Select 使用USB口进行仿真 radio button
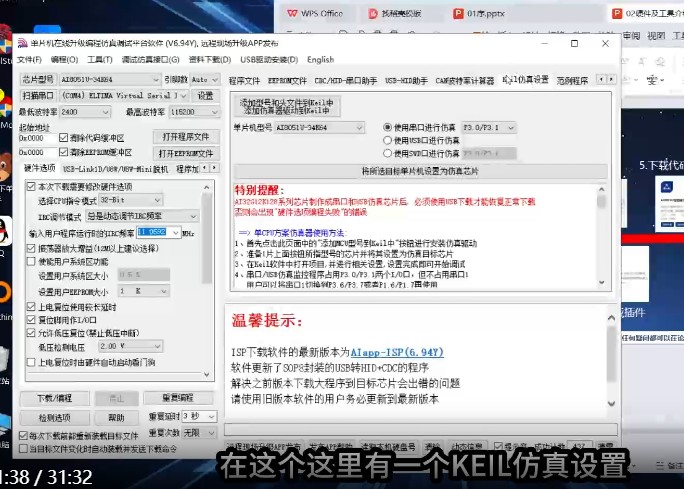The width and height of the screenshot is (684, 489). click(x=387, y=140)
